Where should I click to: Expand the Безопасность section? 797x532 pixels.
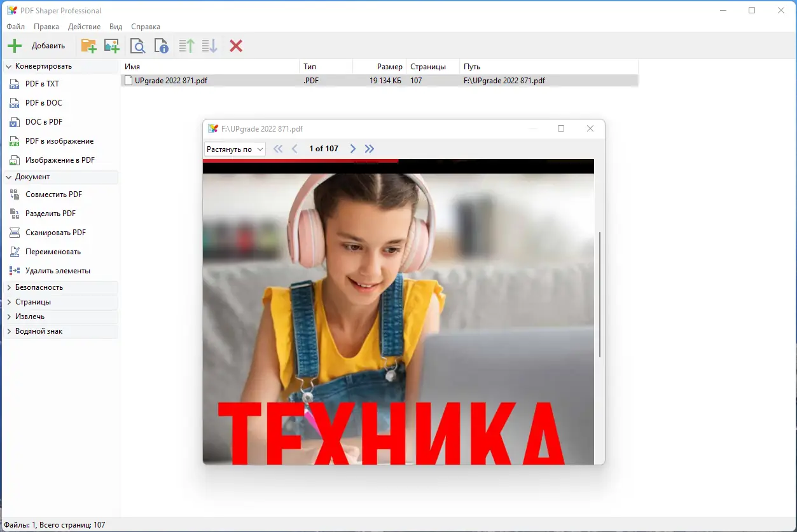coord(39,287)
